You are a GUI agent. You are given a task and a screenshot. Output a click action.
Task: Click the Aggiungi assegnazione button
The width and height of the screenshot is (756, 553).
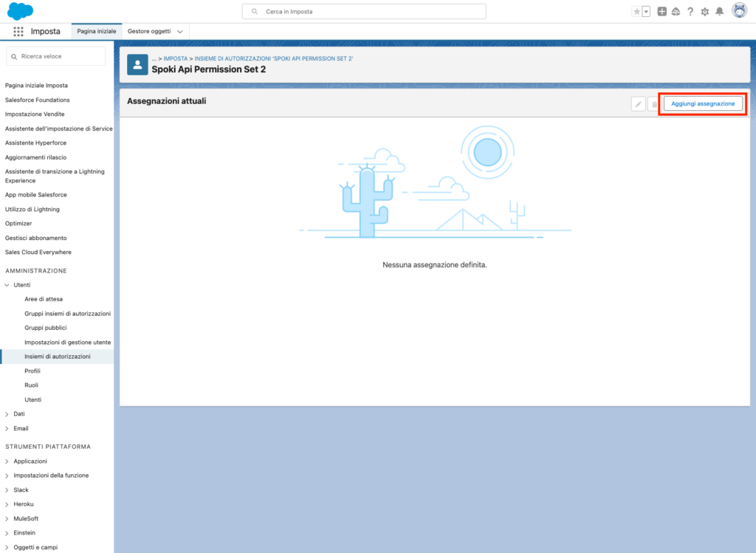[703, 104]
